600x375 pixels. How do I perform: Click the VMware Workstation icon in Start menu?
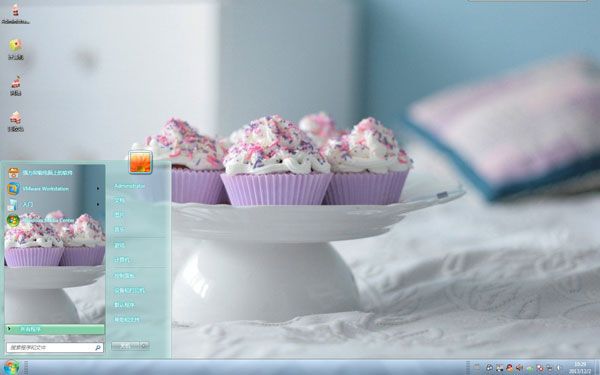coord(13,189)
